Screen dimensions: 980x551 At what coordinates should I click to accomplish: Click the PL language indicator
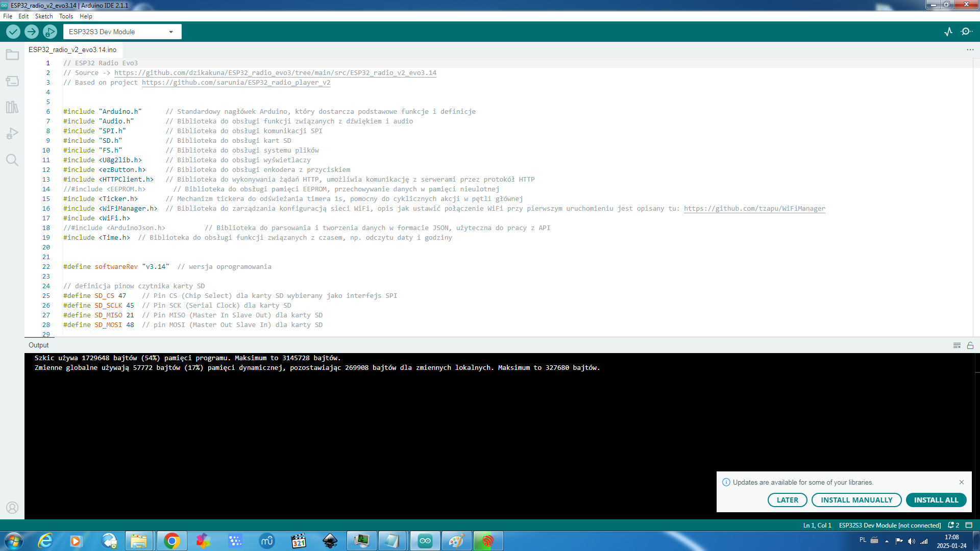coord(863,540)
